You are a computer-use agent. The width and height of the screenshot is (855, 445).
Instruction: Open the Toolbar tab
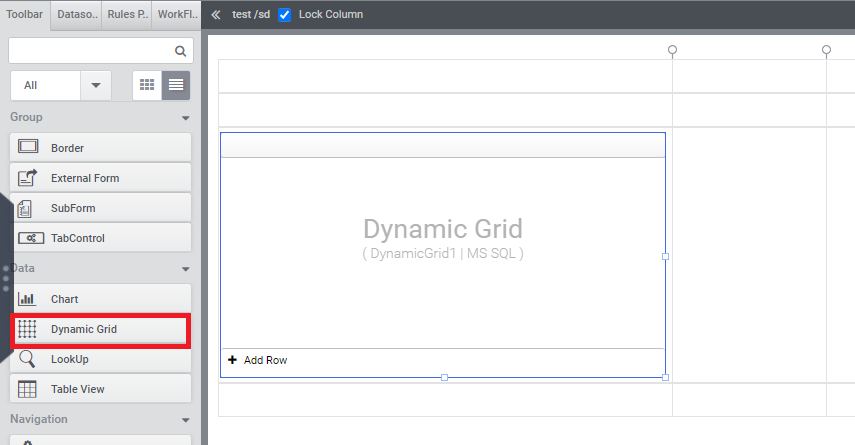(x=25, y=14)
